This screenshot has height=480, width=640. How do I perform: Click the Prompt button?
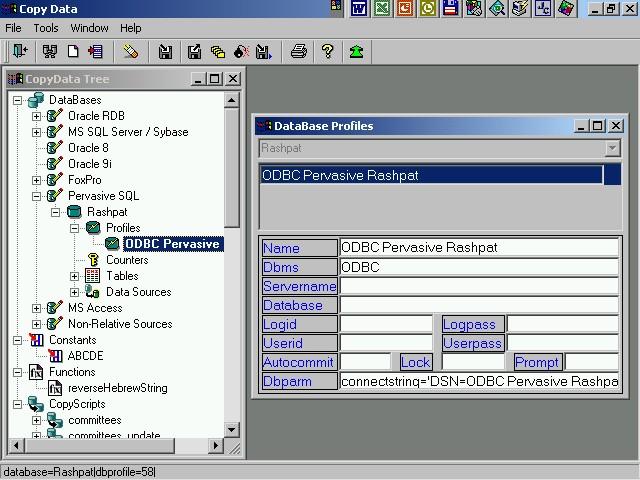pos(538,362)
